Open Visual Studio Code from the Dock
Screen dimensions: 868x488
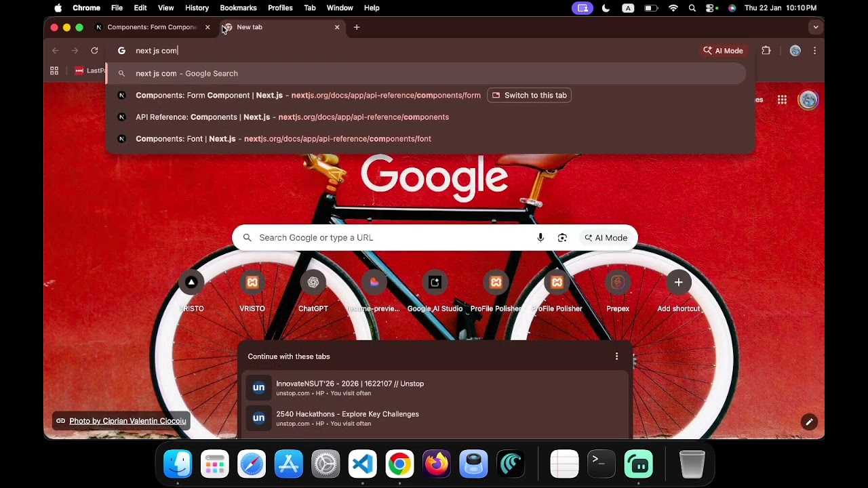click(362, 464)
